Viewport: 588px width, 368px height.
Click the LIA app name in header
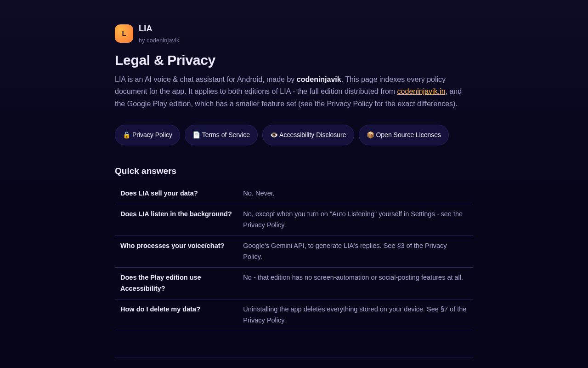[146, 29]
